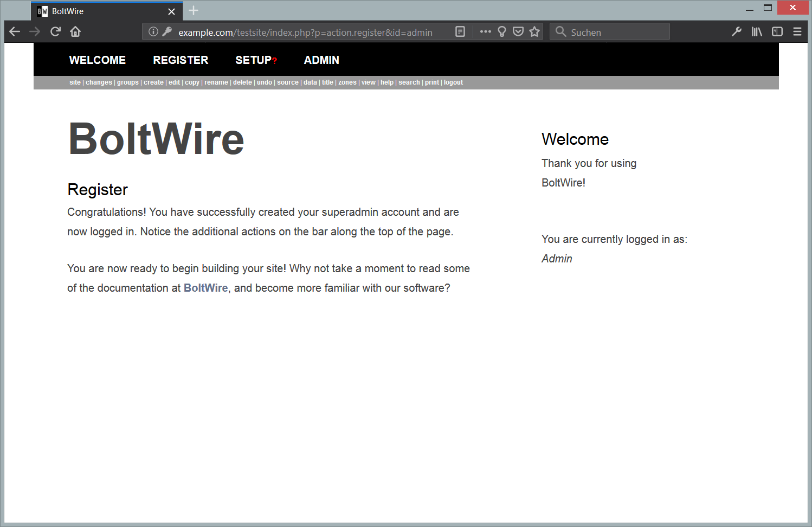This screenshot has width=812, height=527.
Task: Follow the BoltWire documentation link
Action: (x=206, y=288)
